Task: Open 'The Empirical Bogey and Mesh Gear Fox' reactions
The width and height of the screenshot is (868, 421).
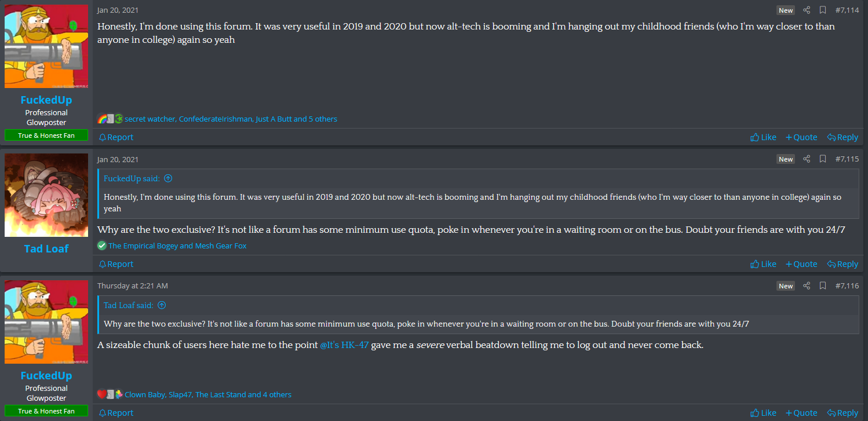Action: [177, 246]
